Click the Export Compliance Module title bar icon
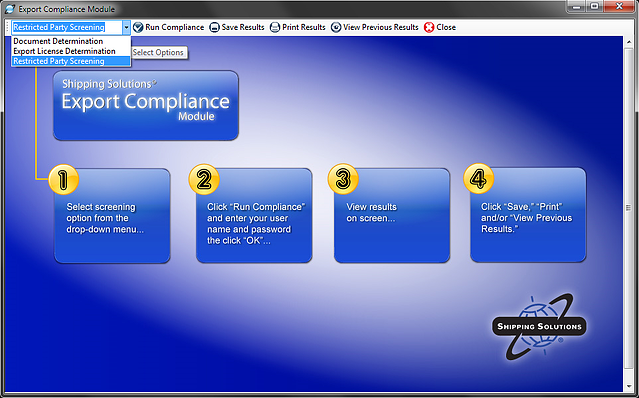 click(x=10, y=9)
